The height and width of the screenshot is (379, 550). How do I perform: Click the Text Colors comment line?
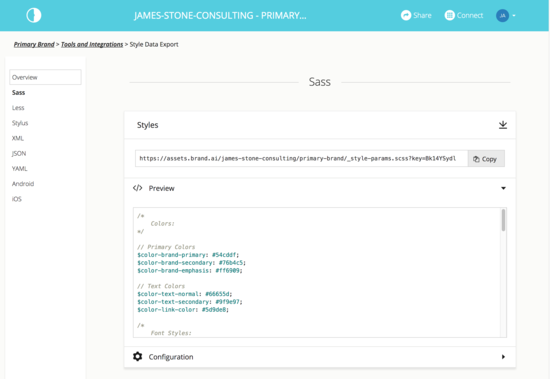point(161,286)
